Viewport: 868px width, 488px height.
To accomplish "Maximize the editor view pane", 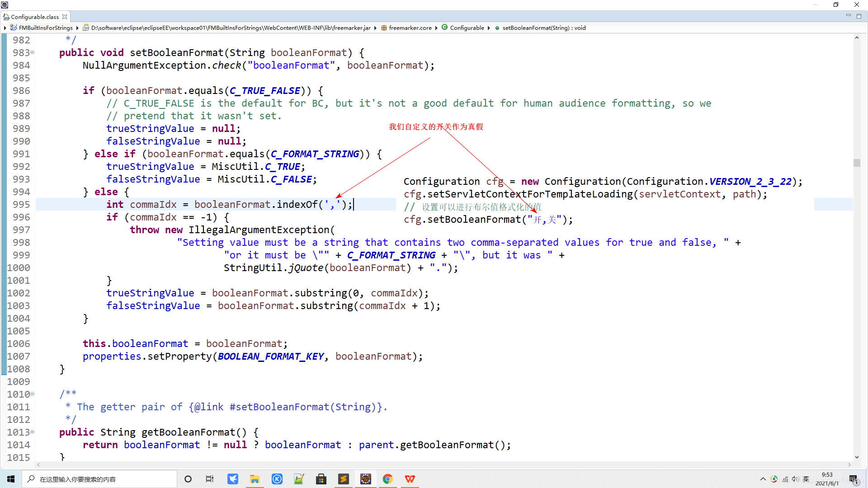I will point(859,16).
